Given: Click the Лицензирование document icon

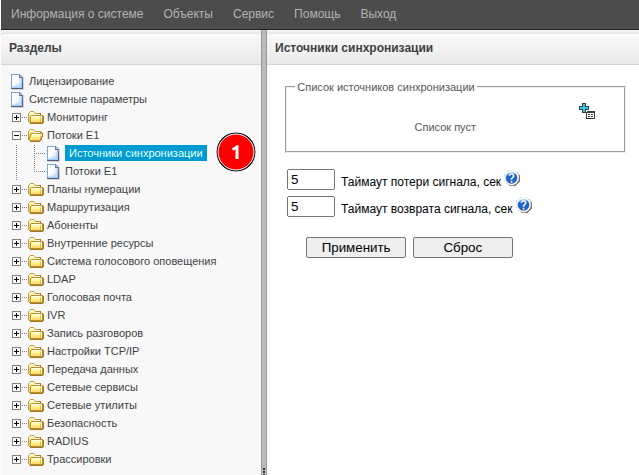Looking at the screenshot, I should [x=16, y=81].
